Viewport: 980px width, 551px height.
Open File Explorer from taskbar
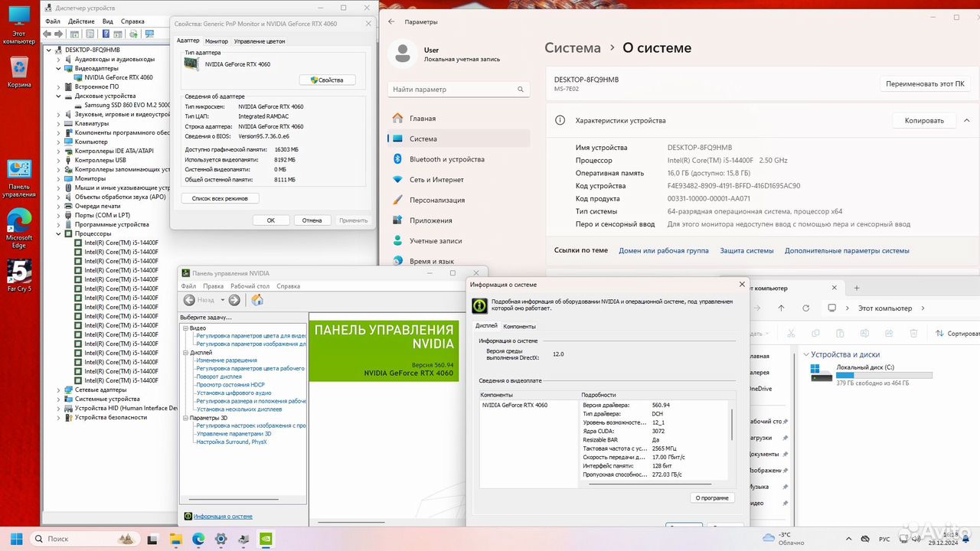click(x=178, y=539)
